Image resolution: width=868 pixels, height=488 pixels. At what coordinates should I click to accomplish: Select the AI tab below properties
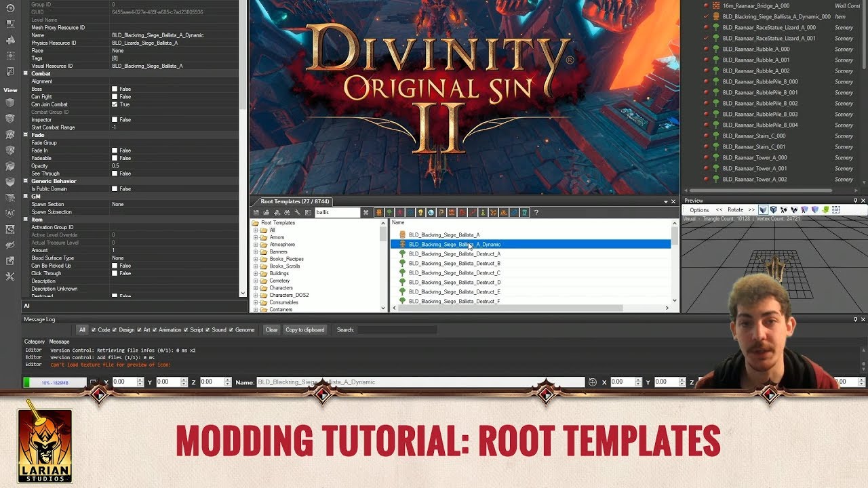click(x=26, y=306)
